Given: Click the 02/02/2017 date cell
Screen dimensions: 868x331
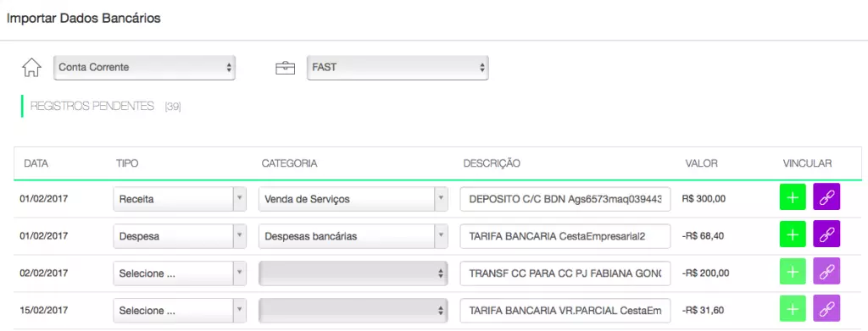Looking at the screenshot, I should tap(44, 273).
